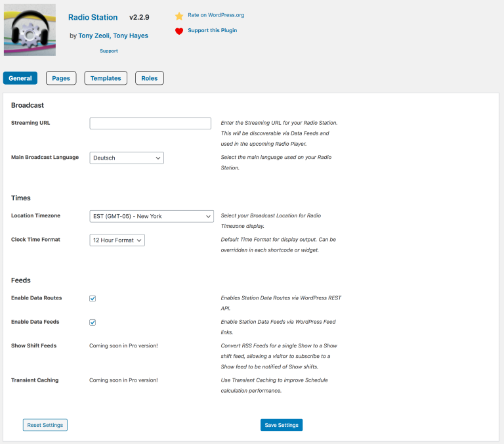Focus the Streaming URL input field
Screen dimensions: 504x444
[150, 123]
